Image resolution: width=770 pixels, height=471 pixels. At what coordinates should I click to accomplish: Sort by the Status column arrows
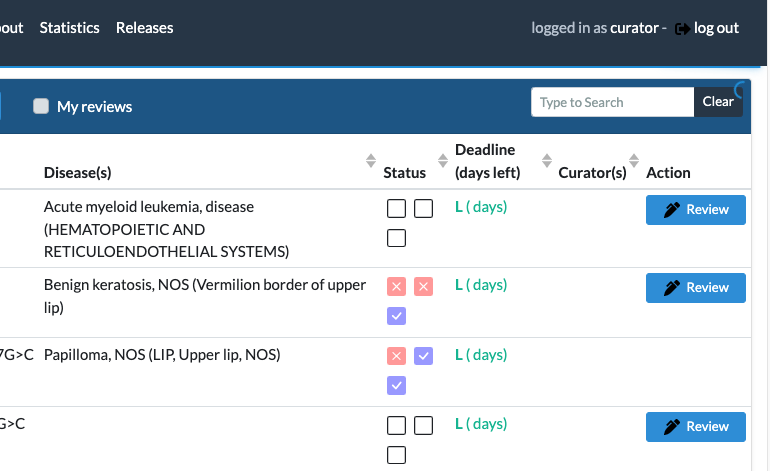pyautogui.click(x=443, y=161)
